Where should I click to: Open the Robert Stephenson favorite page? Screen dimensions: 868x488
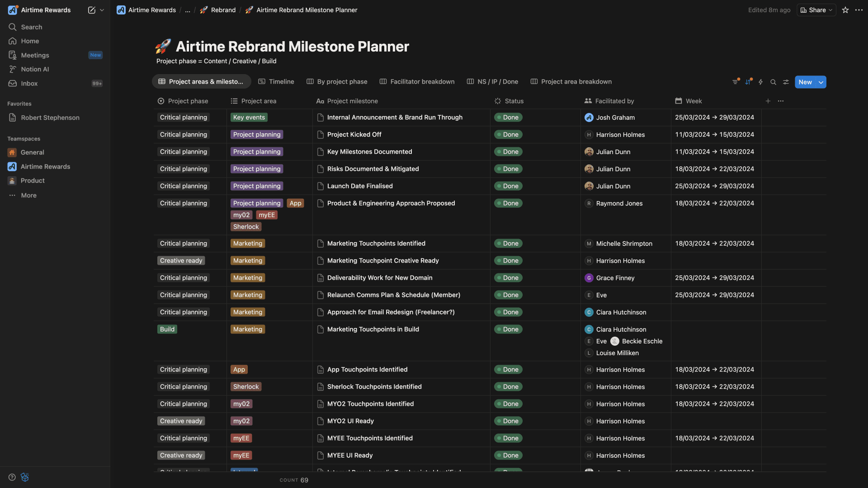tap(49, 117)
